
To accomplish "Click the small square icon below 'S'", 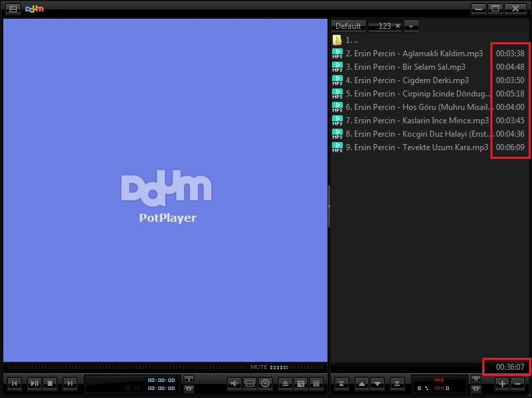I will [x=476, y=389].
